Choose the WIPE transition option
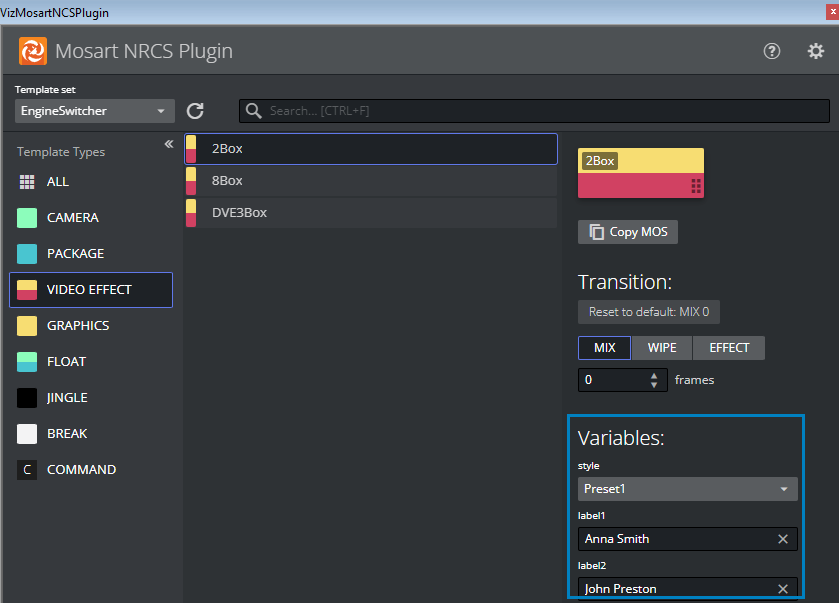 [x=661, y=348]
